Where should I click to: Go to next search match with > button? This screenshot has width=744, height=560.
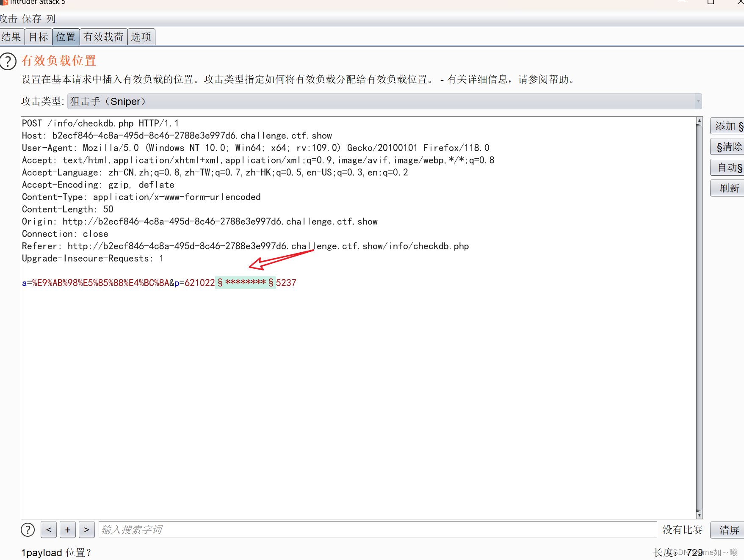pos(87,530)
